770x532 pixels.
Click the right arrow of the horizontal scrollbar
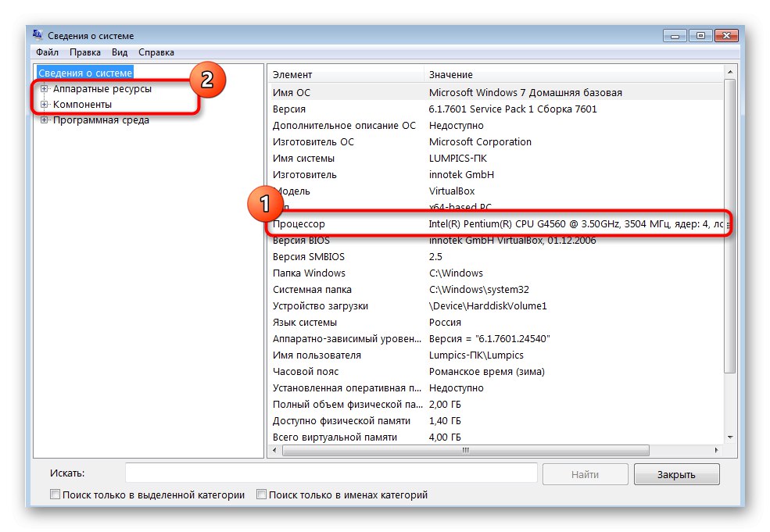click(717, 451)
